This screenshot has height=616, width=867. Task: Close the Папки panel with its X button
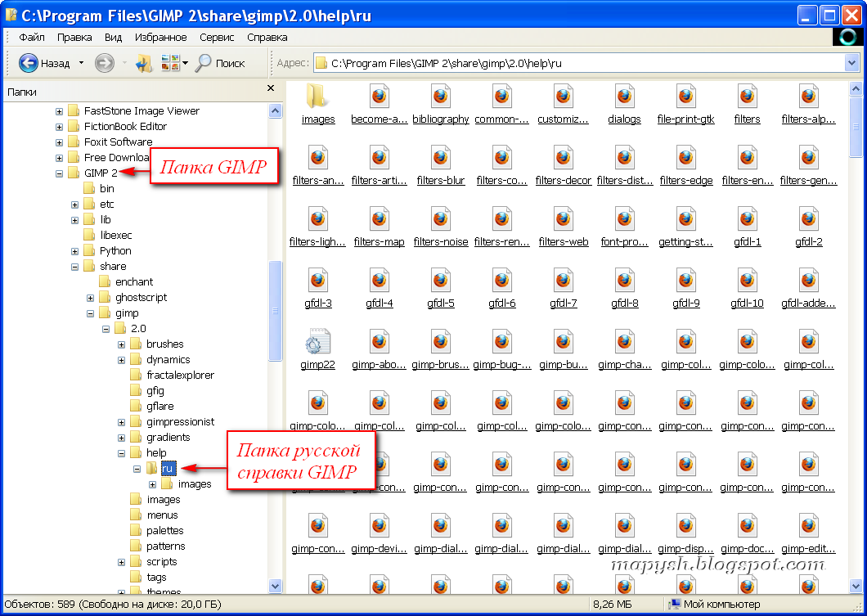coord(270,88)
